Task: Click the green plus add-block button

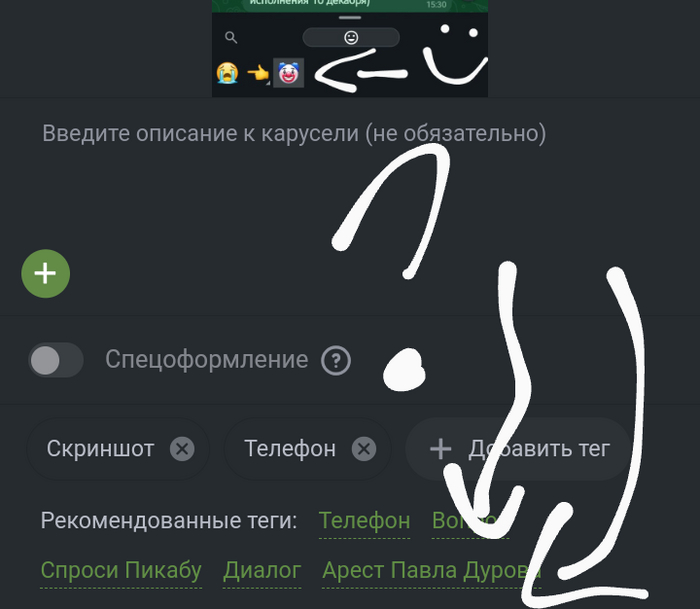Action: (x=46, y=274)
